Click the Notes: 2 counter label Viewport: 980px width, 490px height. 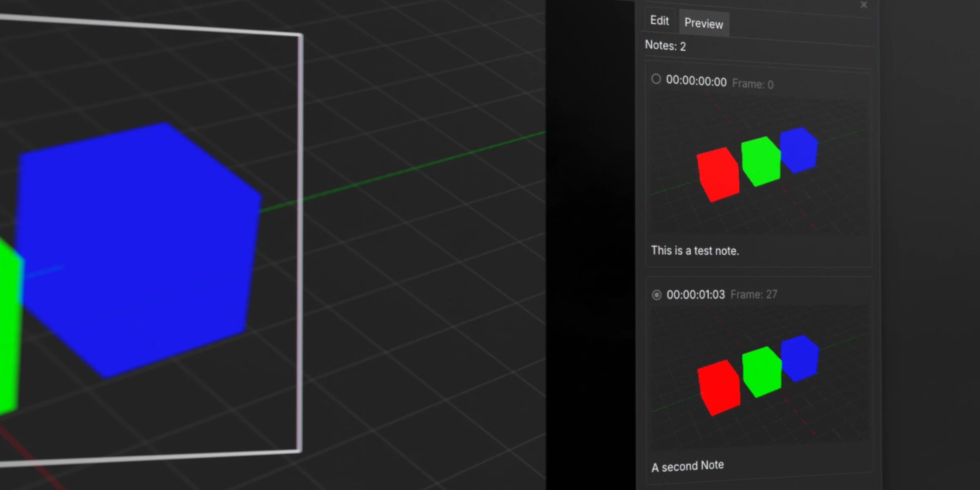pos(665,45)
